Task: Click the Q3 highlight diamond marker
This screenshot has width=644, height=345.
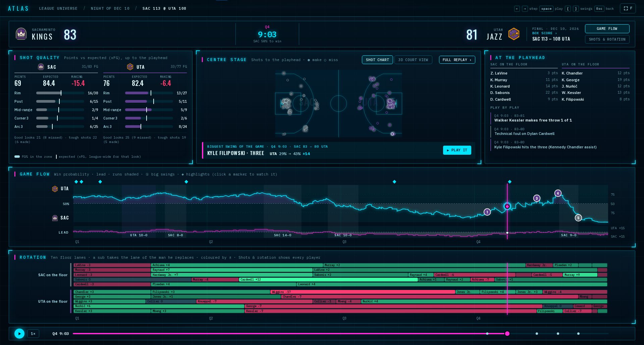Action: 394,182
